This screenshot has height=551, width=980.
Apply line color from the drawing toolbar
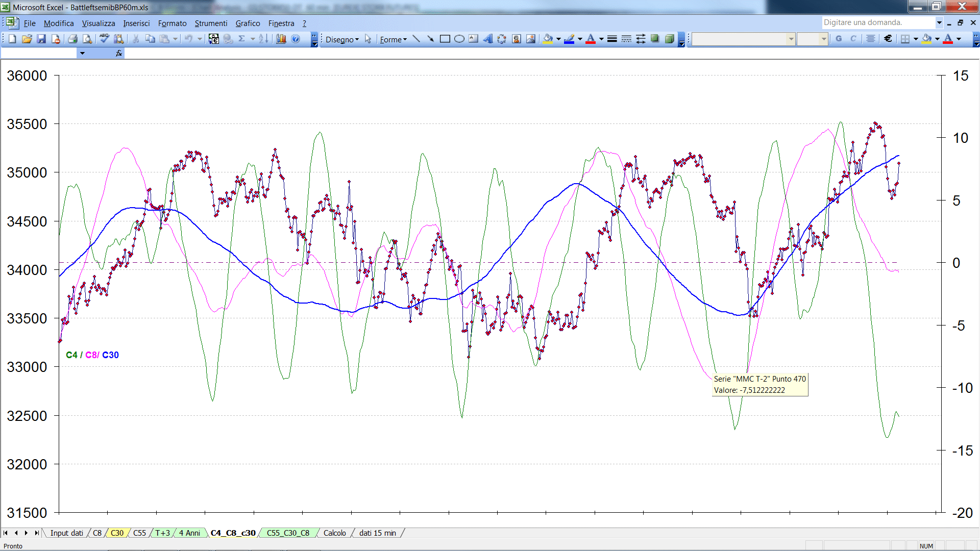569,39
